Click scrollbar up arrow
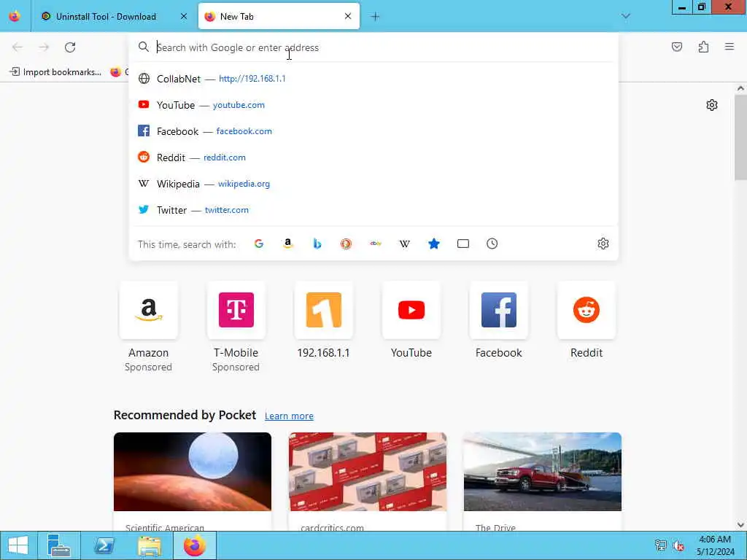This screenshot has width=747, height=560. coord(740,88)
